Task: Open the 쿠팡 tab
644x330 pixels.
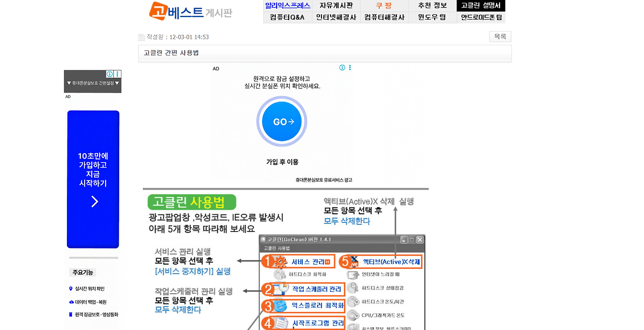Action: click(x=384, y=6)
